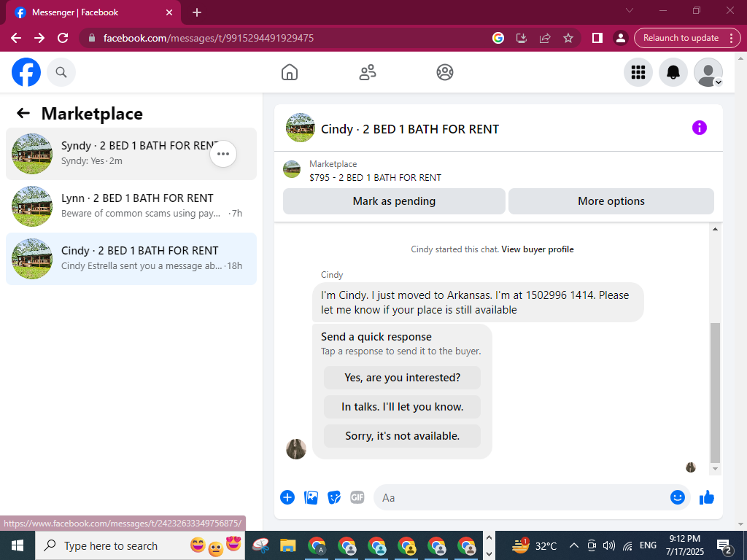747x560 pixels.
Task: Select the Cindy conversation in the list
Action: tap(131, 259)
